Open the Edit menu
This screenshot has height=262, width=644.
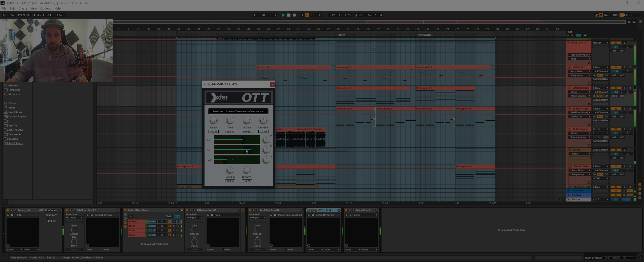click(x=12, y=8)
